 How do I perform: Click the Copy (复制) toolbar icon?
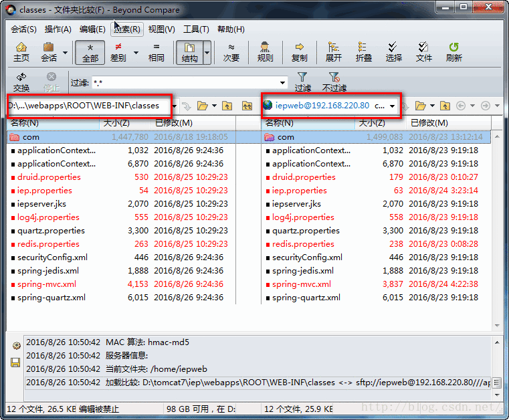pos(299,52)
